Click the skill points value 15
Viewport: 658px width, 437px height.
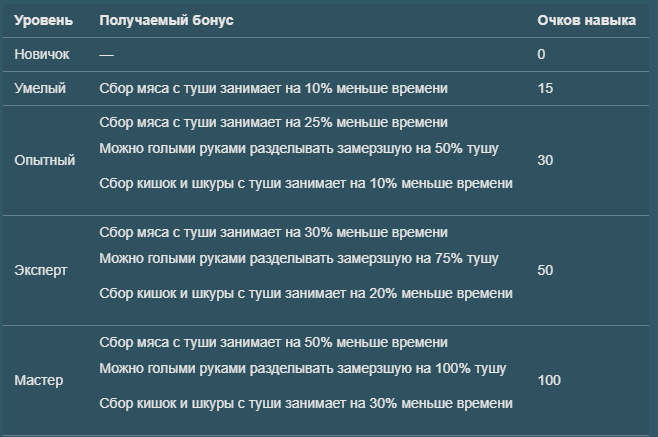point(545,88)
